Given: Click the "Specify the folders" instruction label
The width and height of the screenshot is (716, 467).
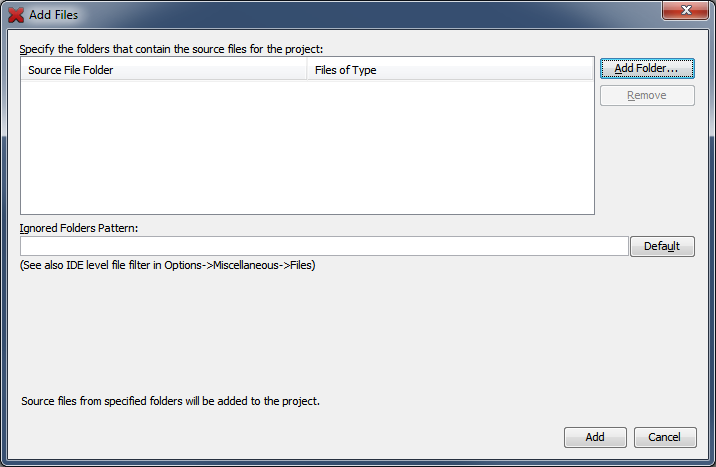Looking at the screenshot, I should coord(171,48).
